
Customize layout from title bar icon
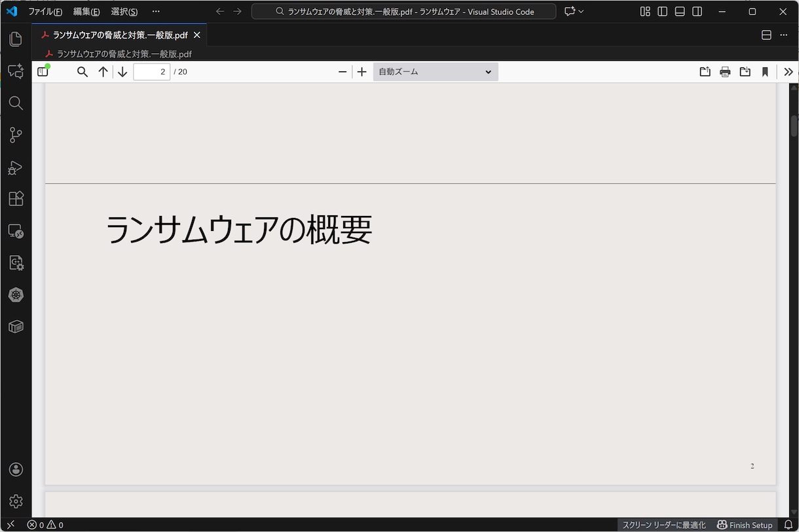[645, 12]
